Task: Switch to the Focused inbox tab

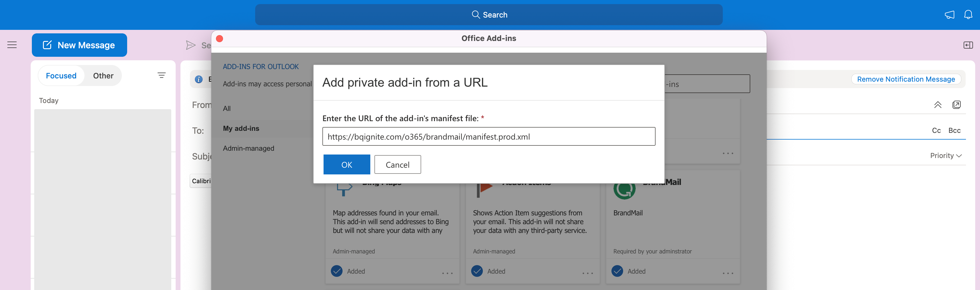Action: [61, 75]
